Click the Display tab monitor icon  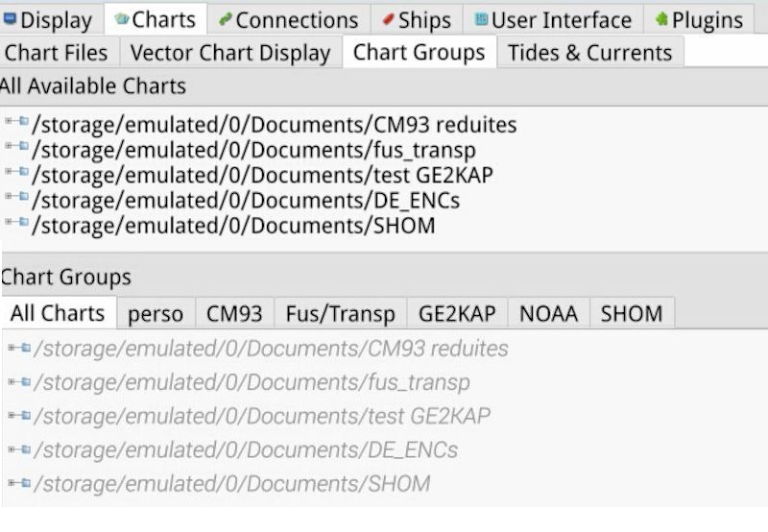[10, 19]
